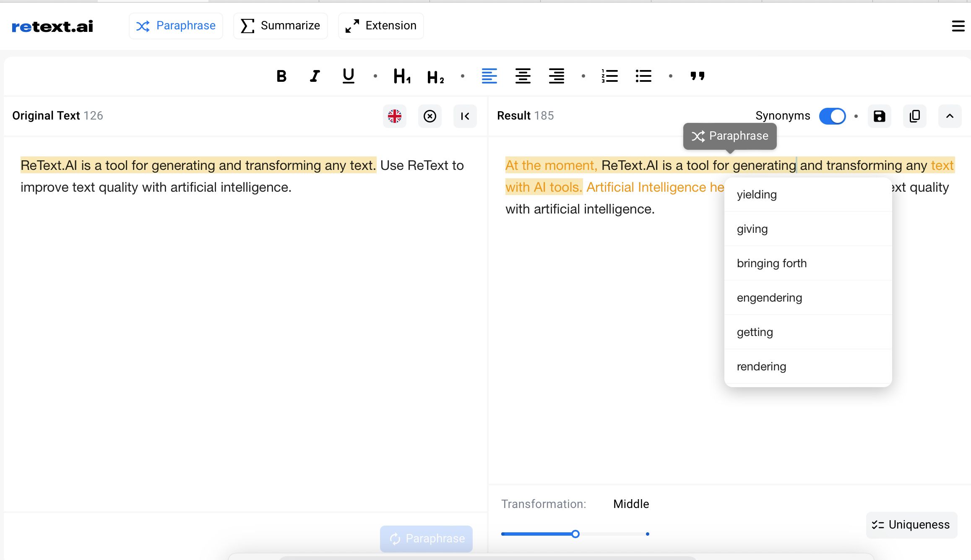Apply Heading 1 style

point(402,76)
